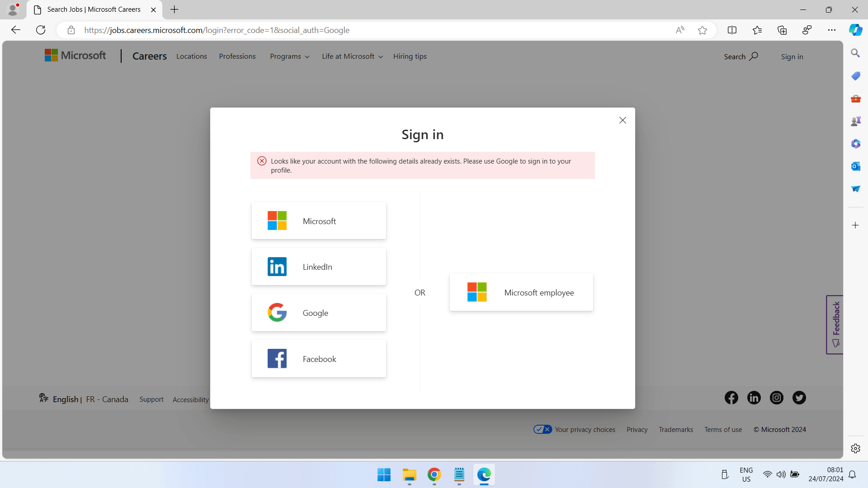Open the Professions menu item
Screen dimensions: 868x488
[237, 56]
